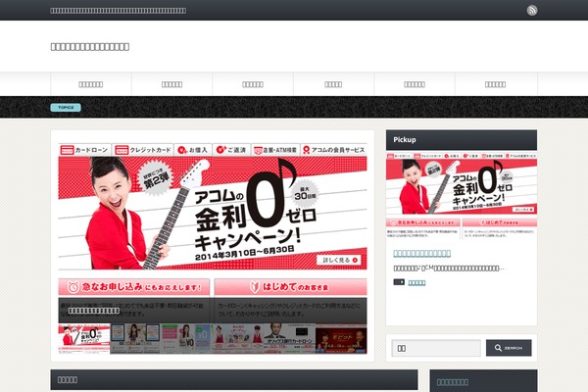Click the お借入 tab in main banner
The image size is (588, 392).
tap(193, 150)
